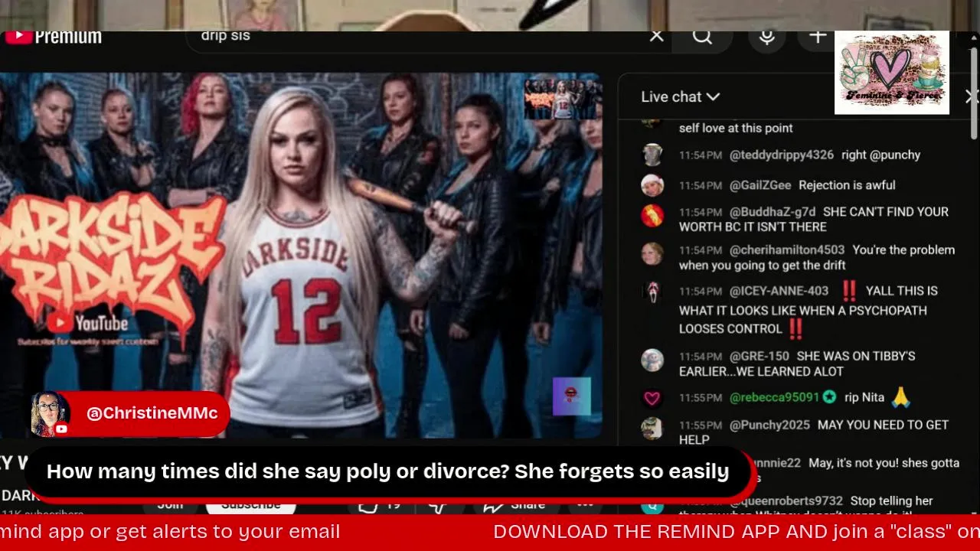
Task: Click the message 'rip Nita'
Action: 864,398
